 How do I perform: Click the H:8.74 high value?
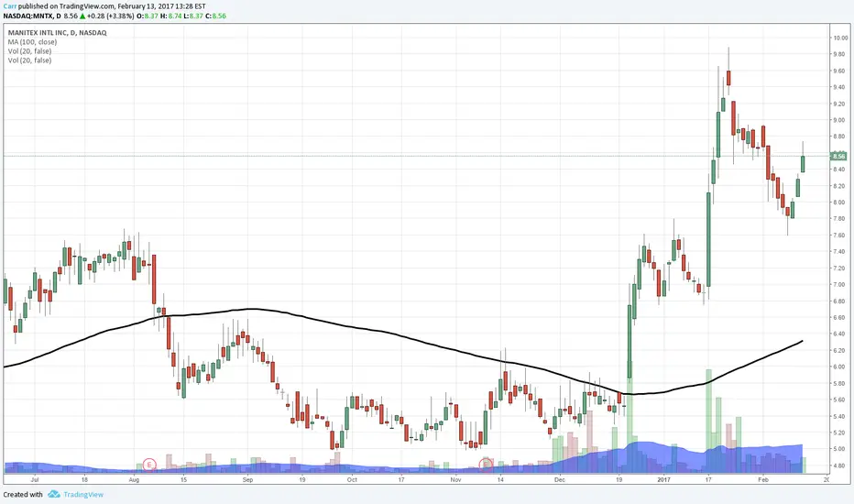tap(170, 16)
